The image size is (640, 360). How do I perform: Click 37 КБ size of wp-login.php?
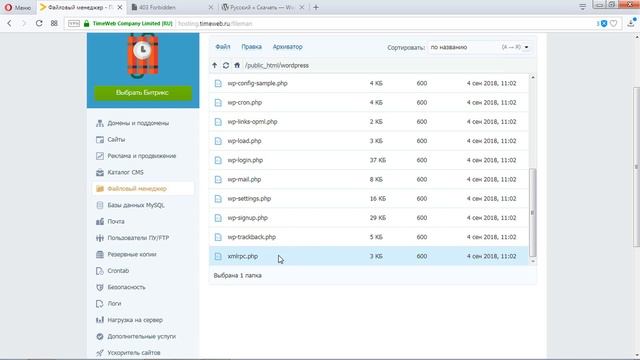[378, 160]
